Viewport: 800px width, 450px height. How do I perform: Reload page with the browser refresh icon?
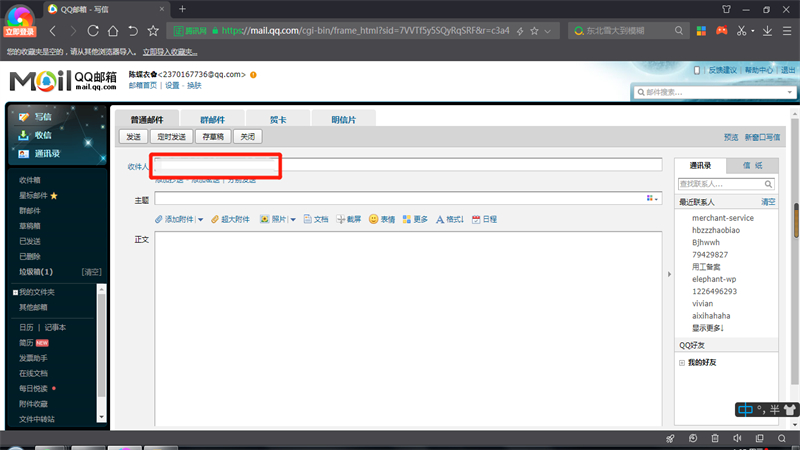93,31
